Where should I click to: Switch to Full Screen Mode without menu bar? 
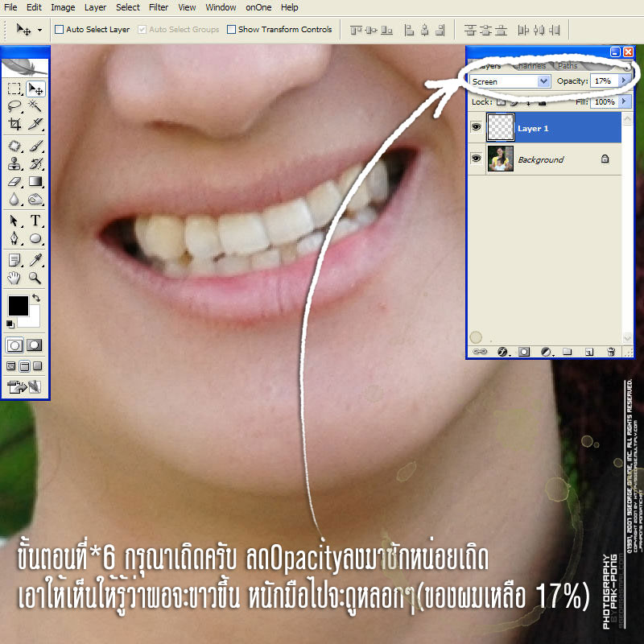pos(37,366)
